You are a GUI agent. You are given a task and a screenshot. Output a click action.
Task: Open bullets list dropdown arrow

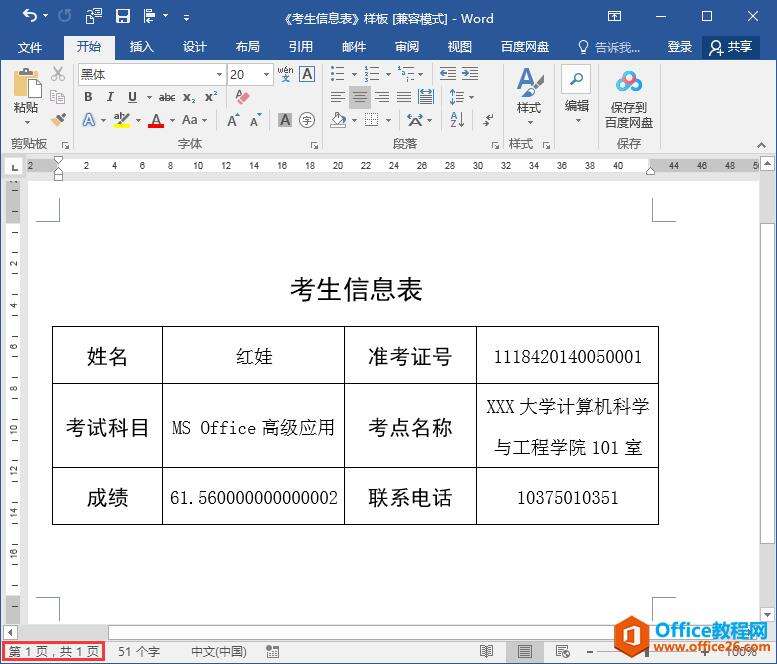coord(354,74)
